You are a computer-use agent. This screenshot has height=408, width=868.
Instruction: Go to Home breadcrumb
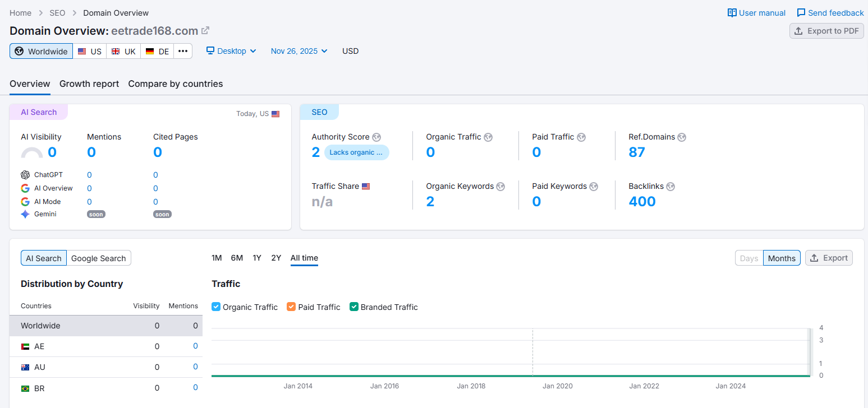(20, 13)
